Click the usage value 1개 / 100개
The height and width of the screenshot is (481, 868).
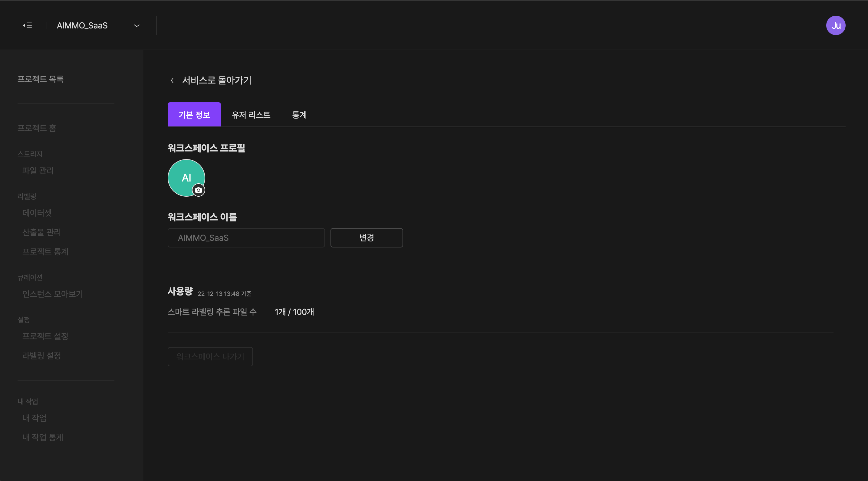click(294, 312)
